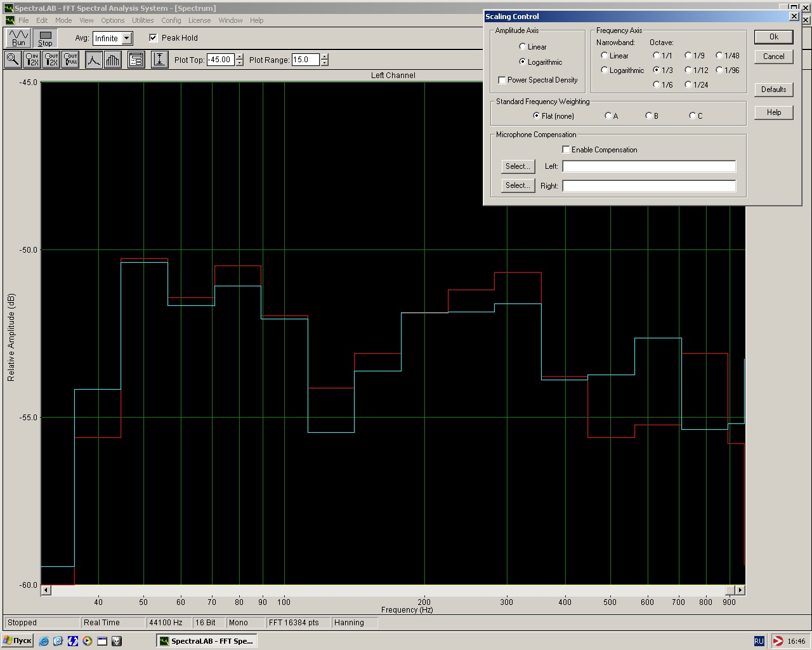The image size is (812, 650).
Task: Zoom in 2X on the plot
Action: coord(32,60)
